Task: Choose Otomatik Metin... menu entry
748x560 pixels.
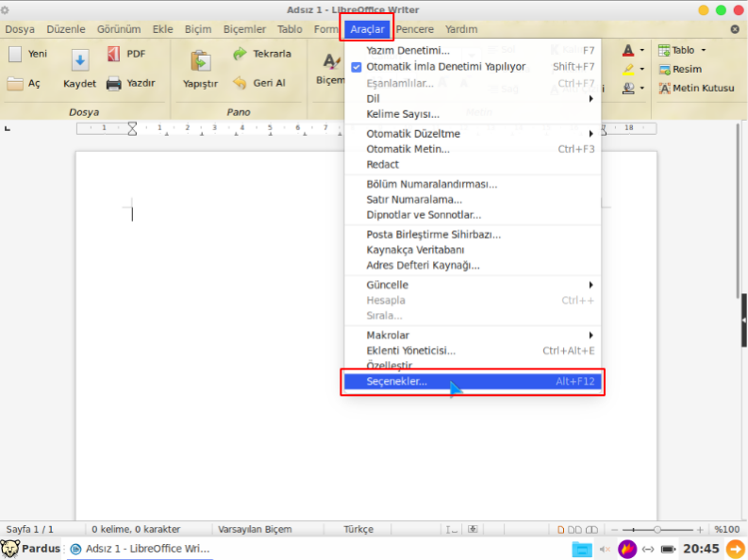Action: [x=473, y=149]
